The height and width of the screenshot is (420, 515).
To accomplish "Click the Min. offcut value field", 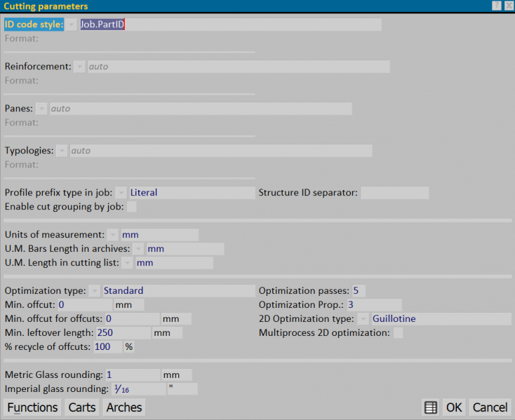I will (x=85, y=305).
